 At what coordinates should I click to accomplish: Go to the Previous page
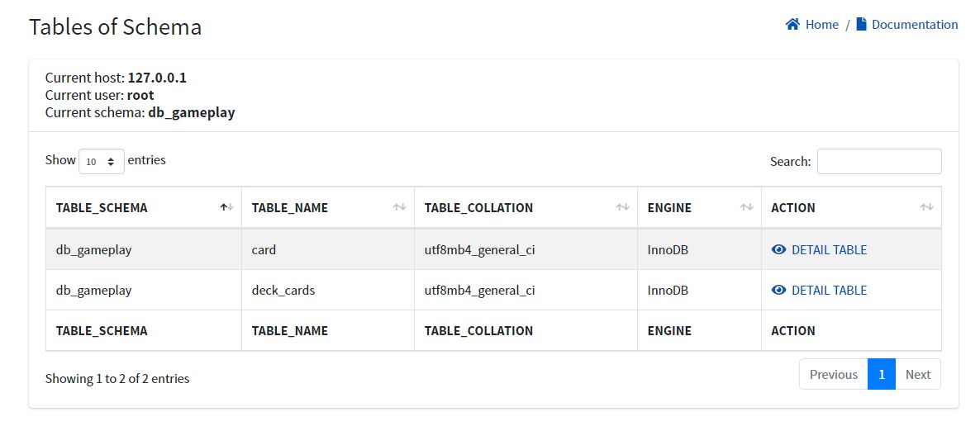(x=833, y=374)
